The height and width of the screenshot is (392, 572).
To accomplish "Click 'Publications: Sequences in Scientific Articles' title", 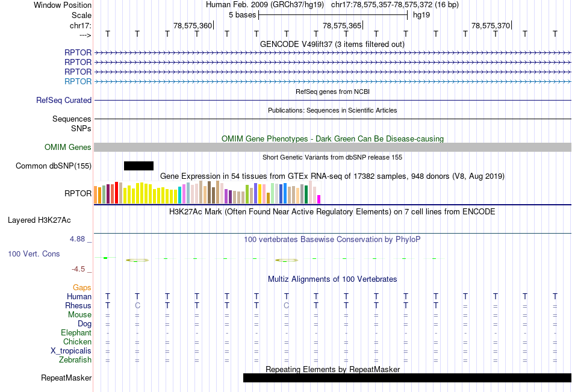I will click(x=332, y=110).
